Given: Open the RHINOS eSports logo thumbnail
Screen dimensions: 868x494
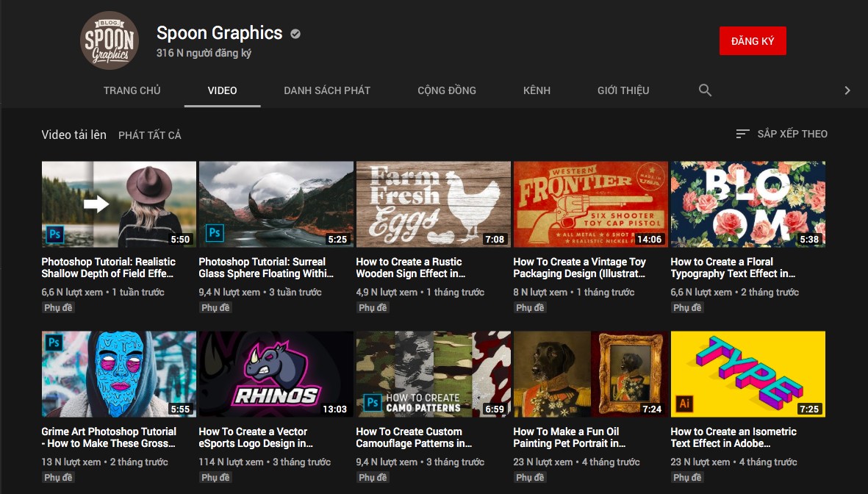Looking at the screenshot, I should [x=276, y=374].
